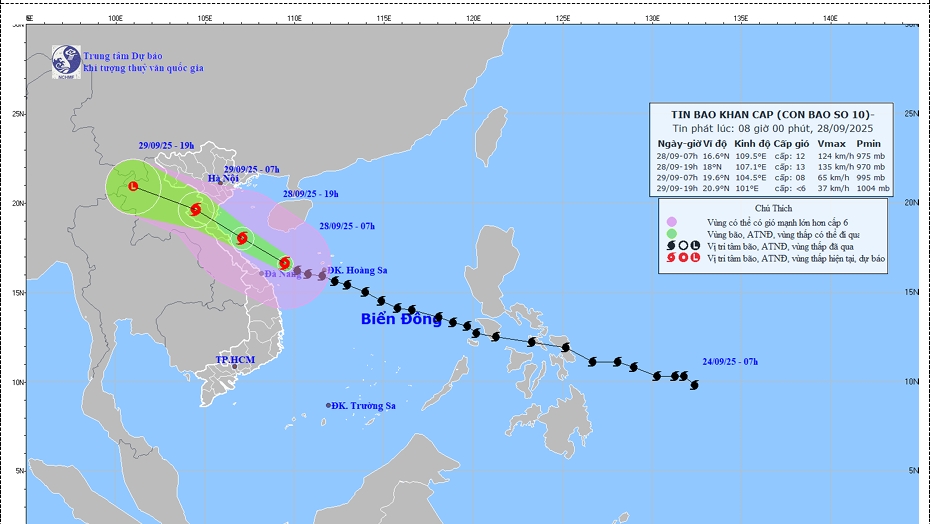Click the red low-pressure L marker
Image resolution: width=932 pixels, height=524 pixels.
pyautogui.click(x=133, y=187)
